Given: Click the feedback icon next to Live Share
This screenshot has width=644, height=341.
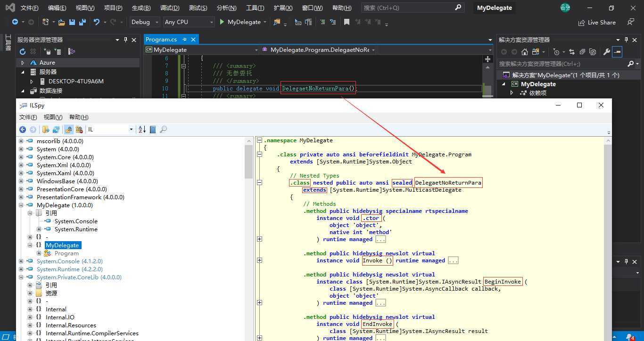Looking at the screenshot, I should point(631,22).
